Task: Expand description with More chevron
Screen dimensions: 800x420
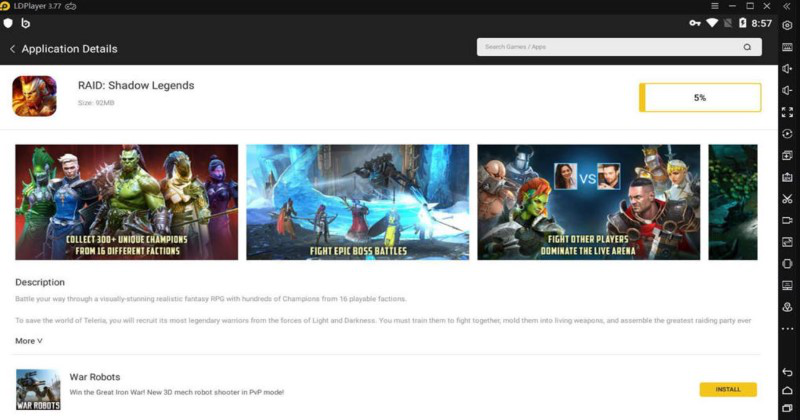Action: (x=29, y=341)
